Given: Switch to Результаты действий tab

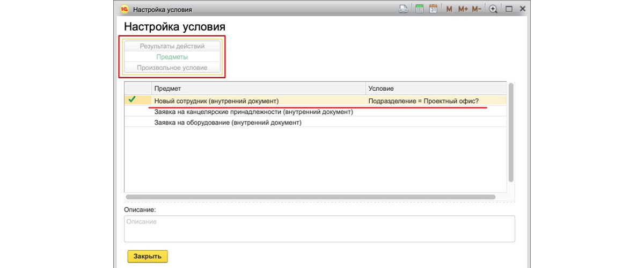Looking at the screenshot, I should [172, 46].
